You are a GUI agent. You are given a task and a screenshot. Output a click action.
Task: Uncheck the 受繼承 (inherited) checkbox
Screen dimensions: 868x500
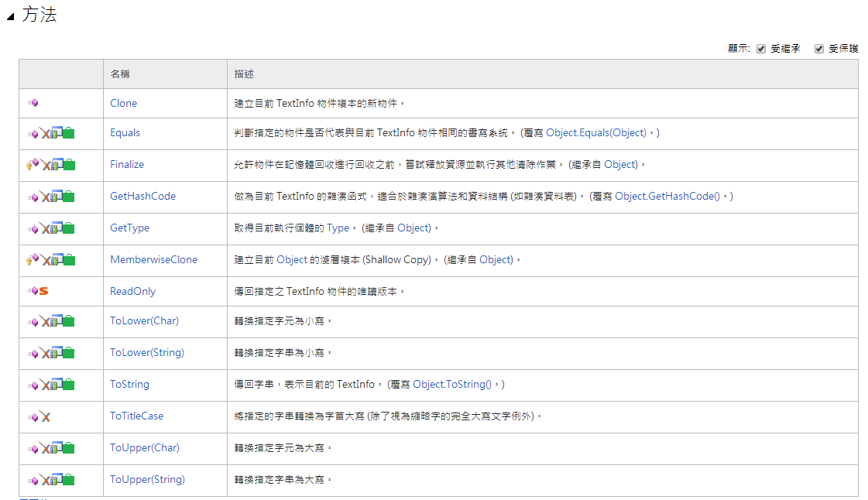tap(761, 49)
